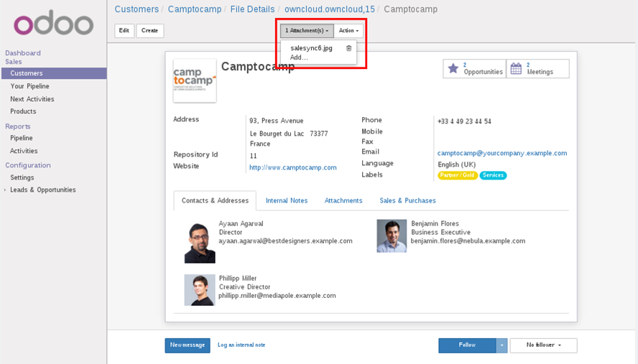Click Log an internal note
Screen dimensions: 638x364
point(241,345)
